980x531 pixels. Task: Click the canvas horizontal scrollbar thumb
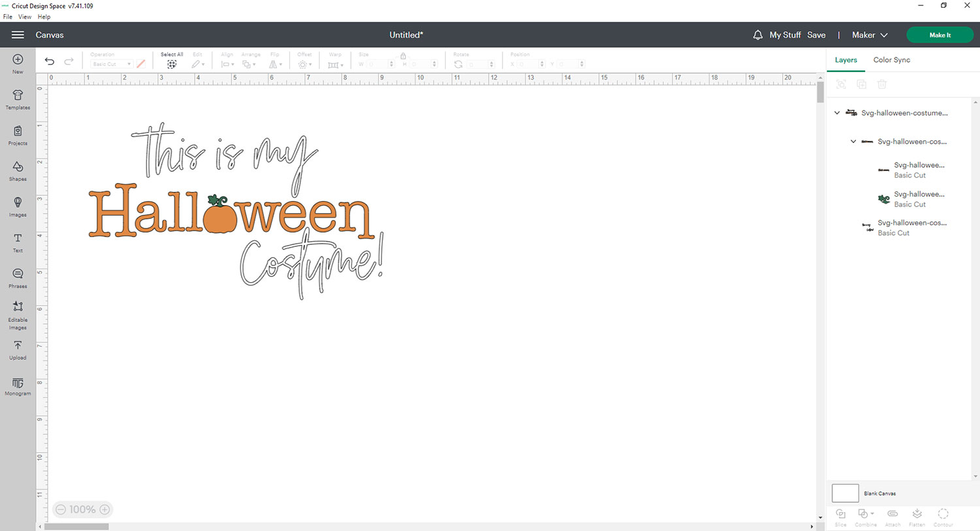(x=76, y=526)
